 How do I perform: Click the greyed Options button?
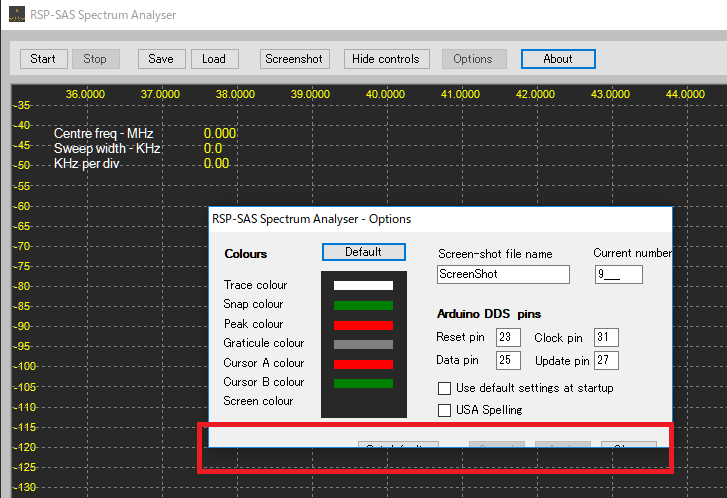click(x=473, y=59)
